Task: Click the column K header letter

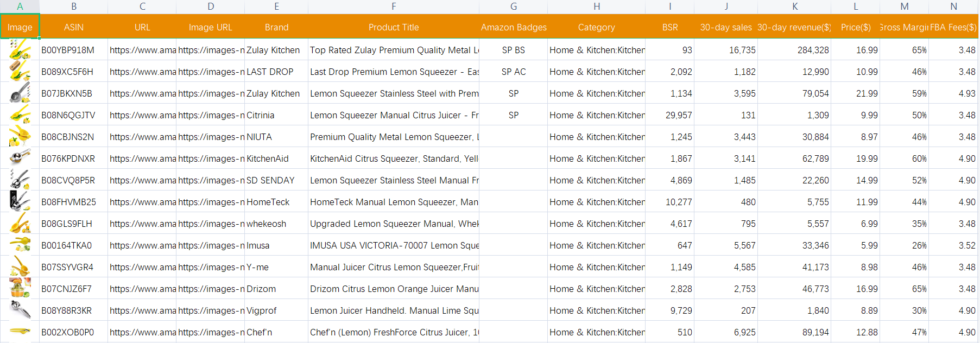Action: point(794,7)
